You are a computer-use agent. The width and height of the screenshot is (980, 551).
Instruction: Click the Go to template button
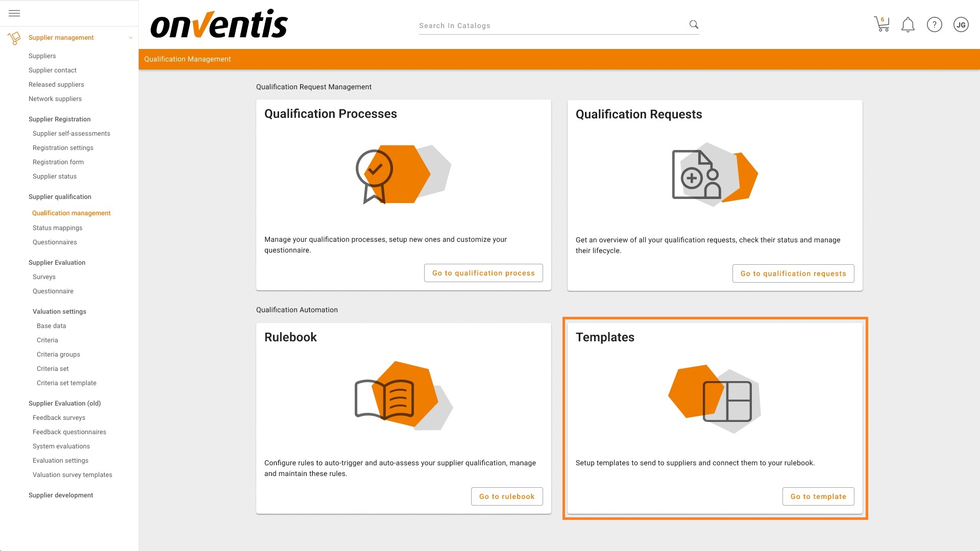coord(818,496)
